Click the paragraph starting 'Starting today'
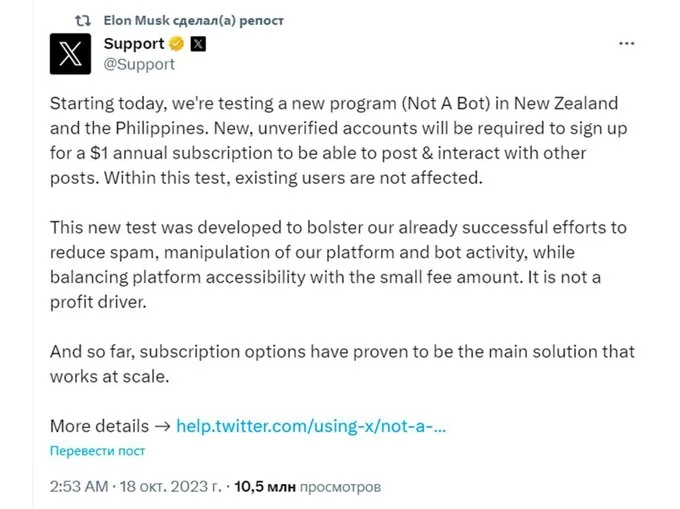Image resolution: width=680 pixels, height=509 pixels. click(338, 140)
